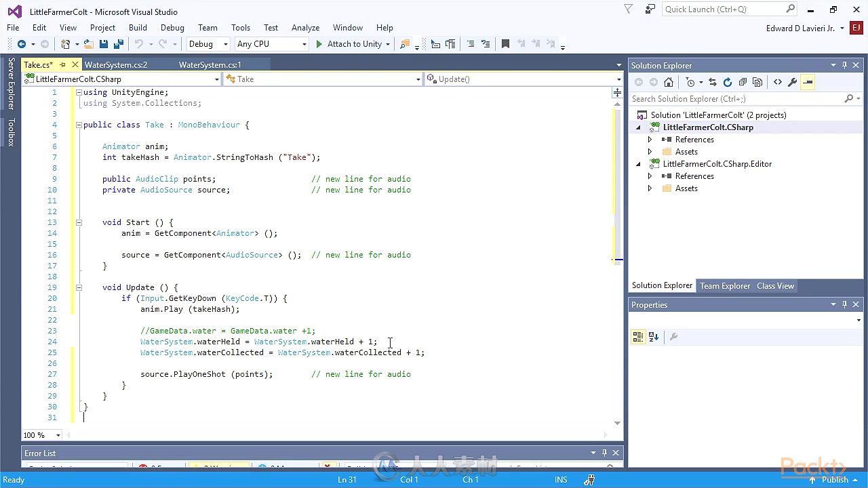
Task: Click the Collapse All icon in Solution Explorer
Action: pyautogui.click(x=743, y=82)
